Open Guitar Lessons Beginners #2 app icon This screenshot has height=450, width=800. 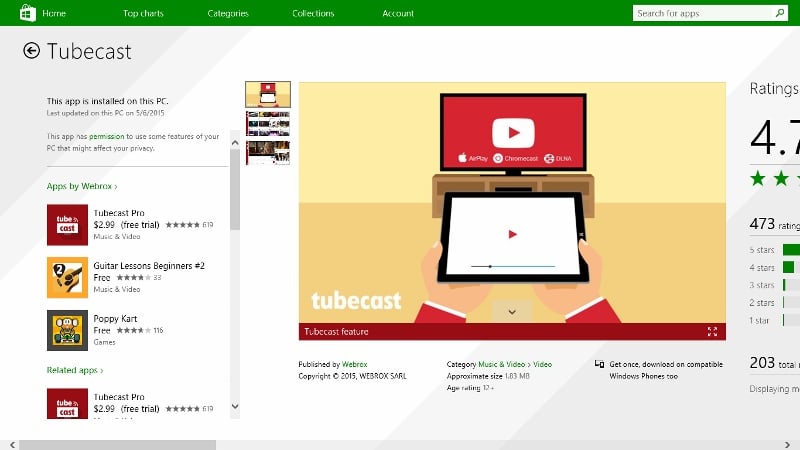point(67,277)
